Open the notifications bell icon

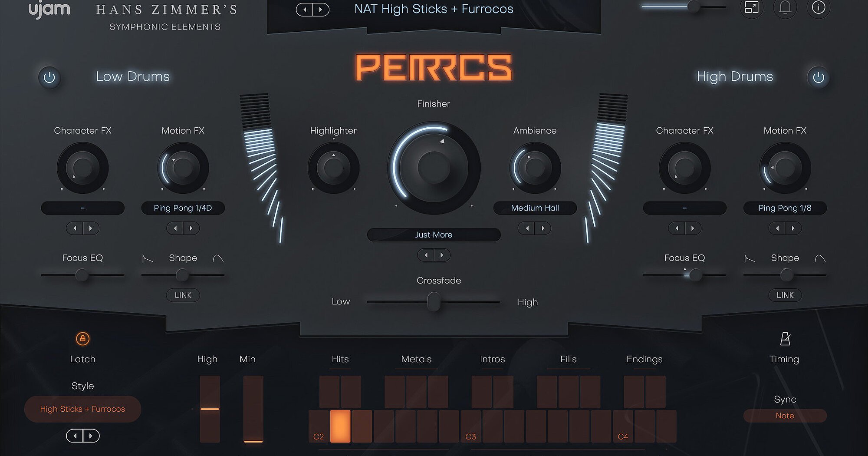click(785, 9)
